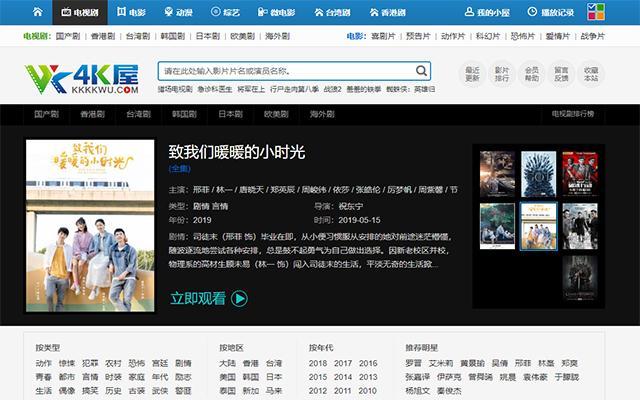The width and height of the screenshot is (640, 400).
Task: Click lead actor name 邢菲
Action: (201, 190)
